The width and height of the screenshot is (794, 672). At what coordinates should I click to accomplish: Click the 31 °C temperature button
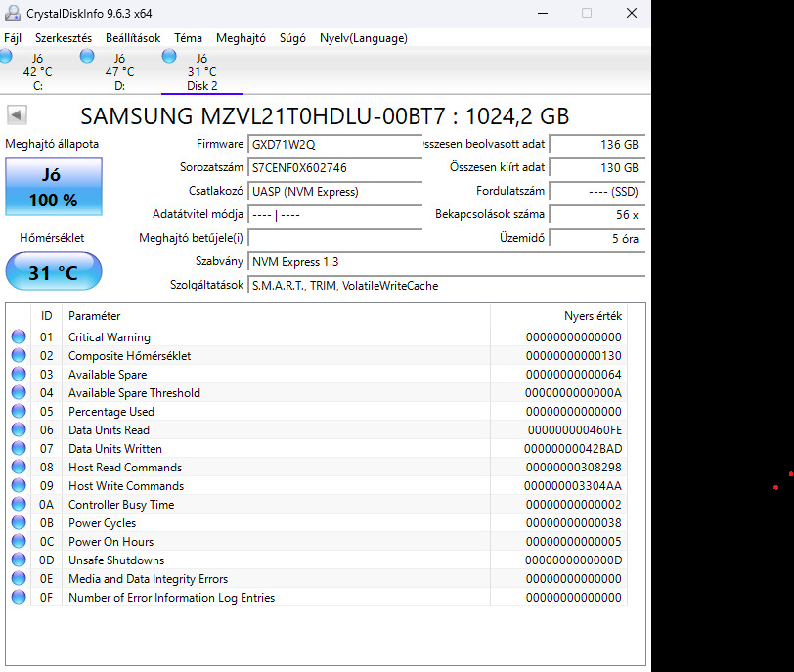pos(54,271)
